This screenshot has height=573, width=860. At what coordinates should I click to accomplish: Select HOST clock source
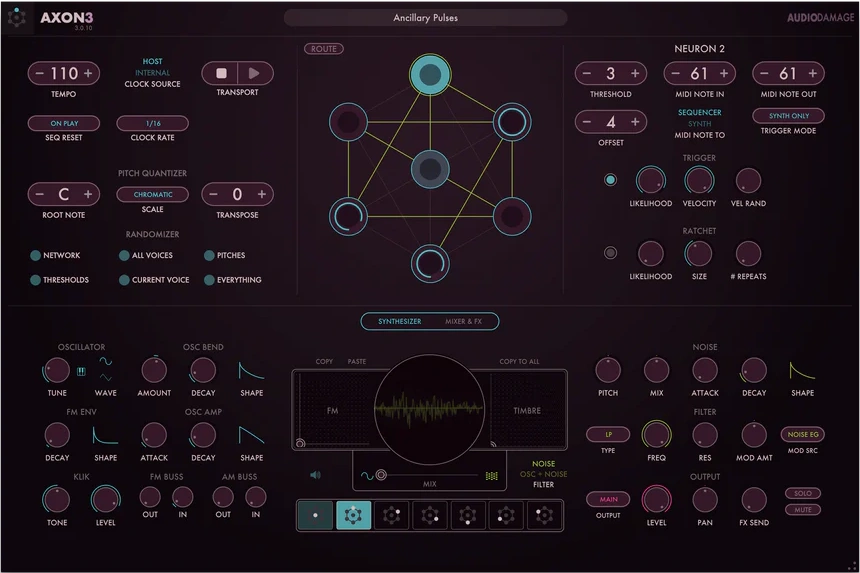point(152,61)
